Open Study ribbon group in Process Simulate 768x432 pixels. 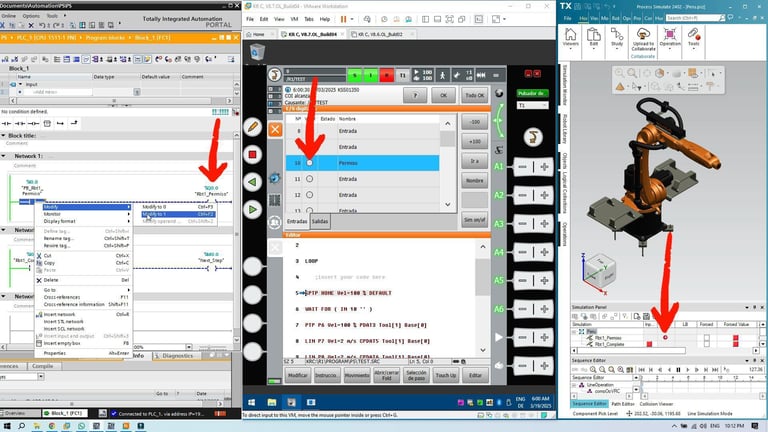point(617,38)
